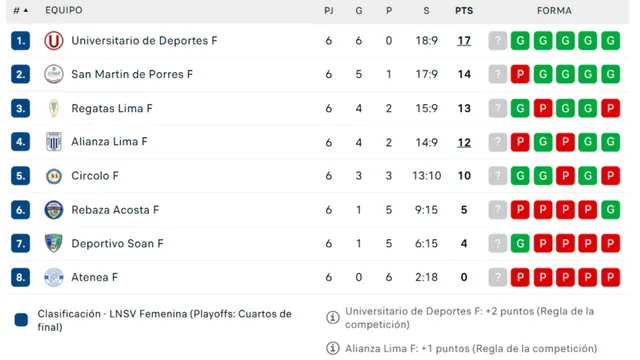The width and height of the screenshot is (640, 360).
Task: Click the Atenea F team logo
Action: 53,277
